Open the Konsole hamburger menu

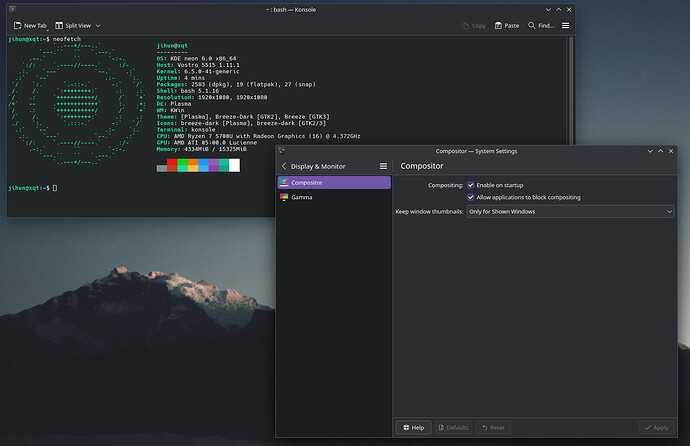click(565, 26)
